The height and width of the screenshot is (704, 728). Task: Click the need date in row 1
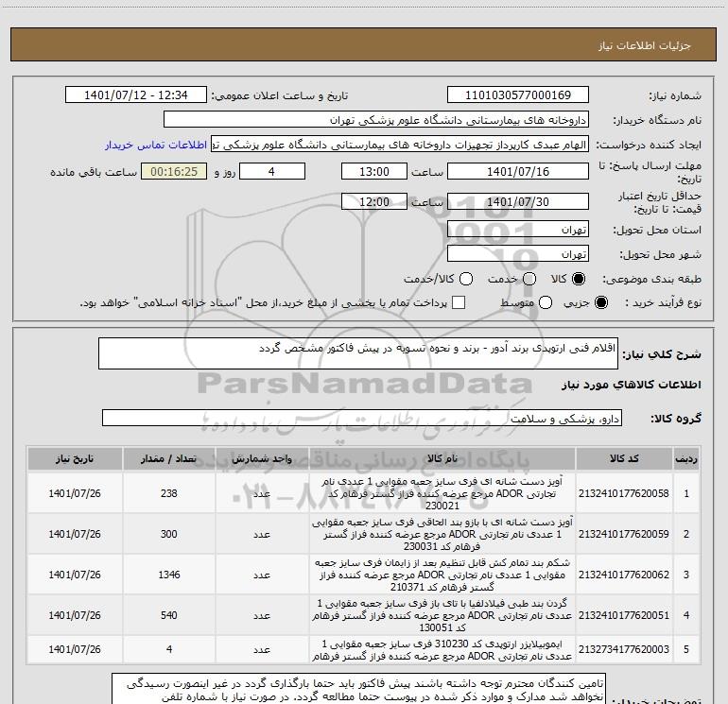75,493
